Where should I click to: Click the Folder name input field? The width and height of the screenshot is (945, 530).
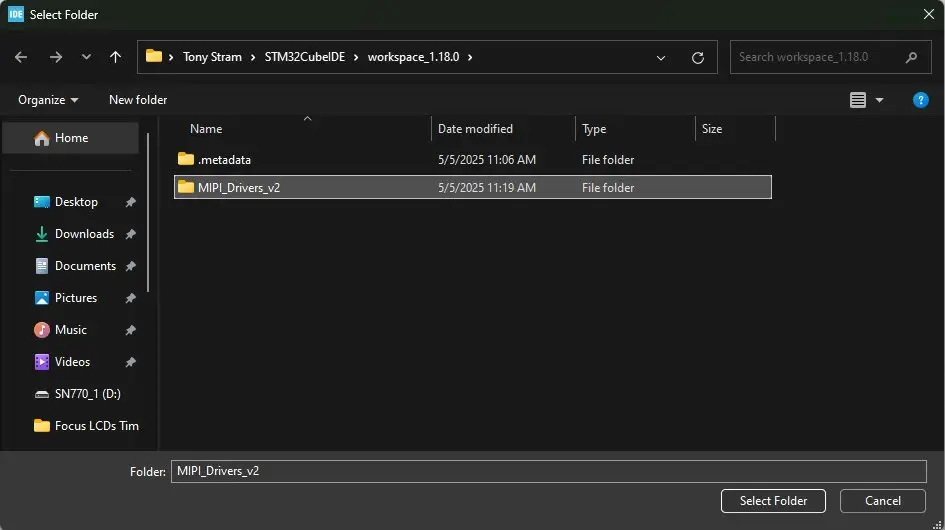548,471
